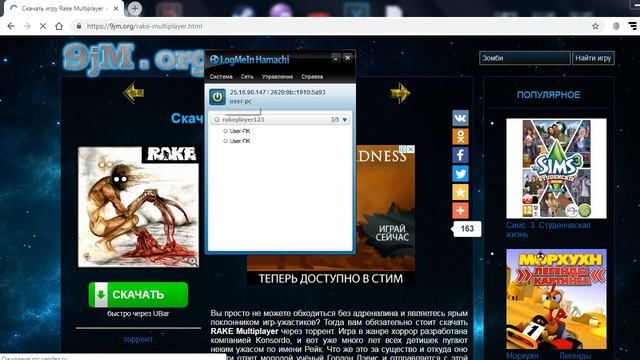Enlarge the RAKE cover image
640x360 pixels.
tap(138, 207)
